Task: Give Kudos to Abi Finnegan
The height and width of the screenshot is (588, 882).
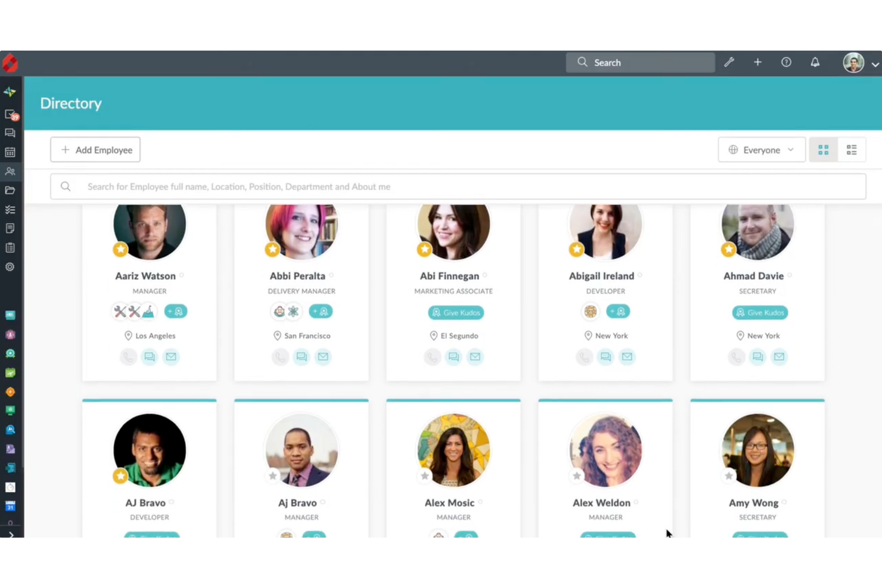Action: [x=455, y=312]
